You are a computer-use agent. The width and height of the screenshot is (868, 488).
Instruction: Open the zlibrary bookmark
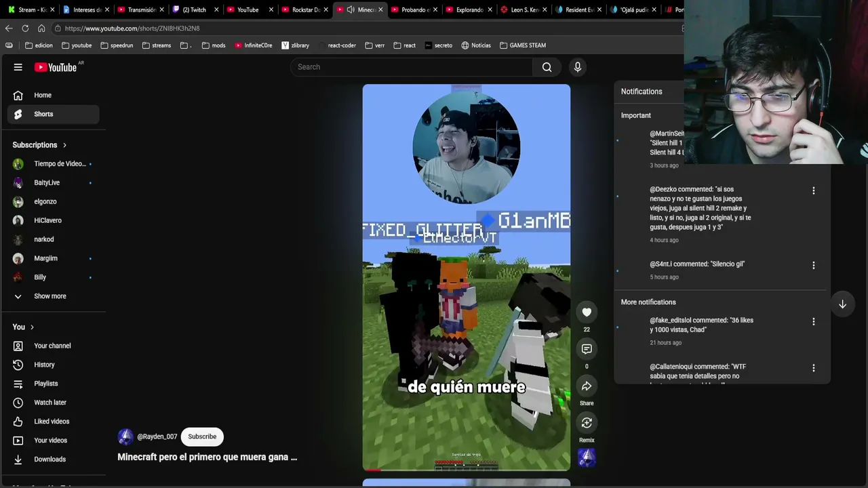(295, 45)
